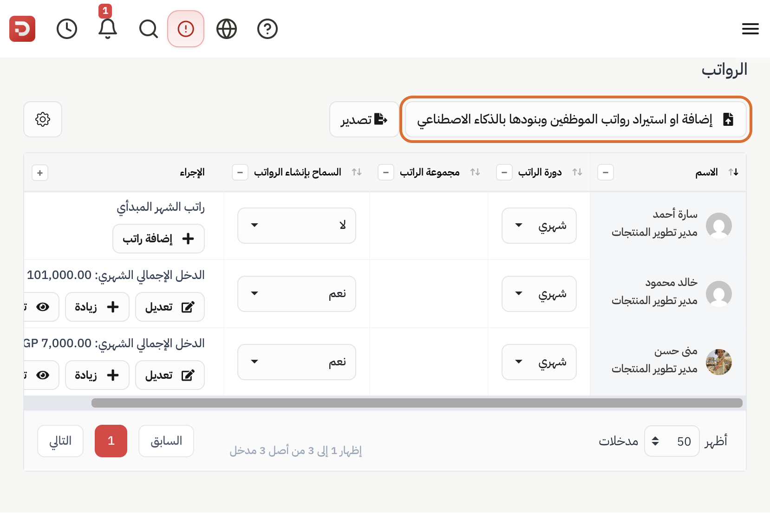Open the globe language icon
Viewport: 770px width, 532px height.
click(227, 29)
